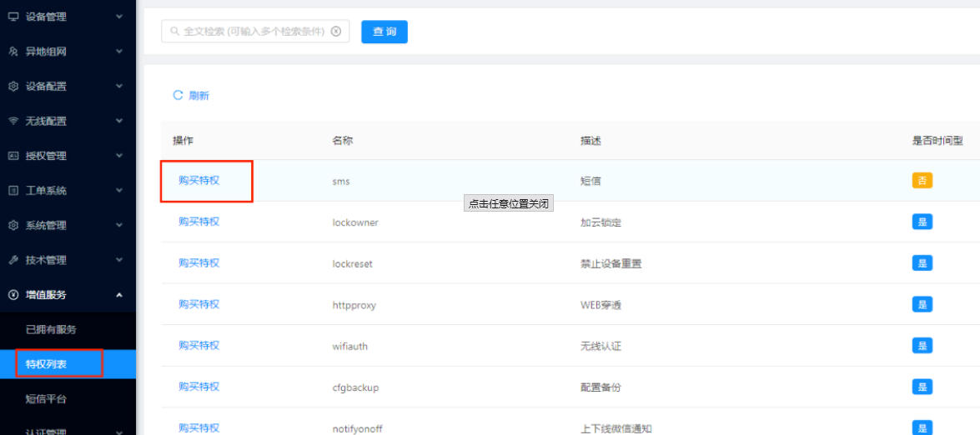Click the 授权管理 icon in sidebar
The height and width of the screenshot is (435, 980).
[x=13, y=156]
